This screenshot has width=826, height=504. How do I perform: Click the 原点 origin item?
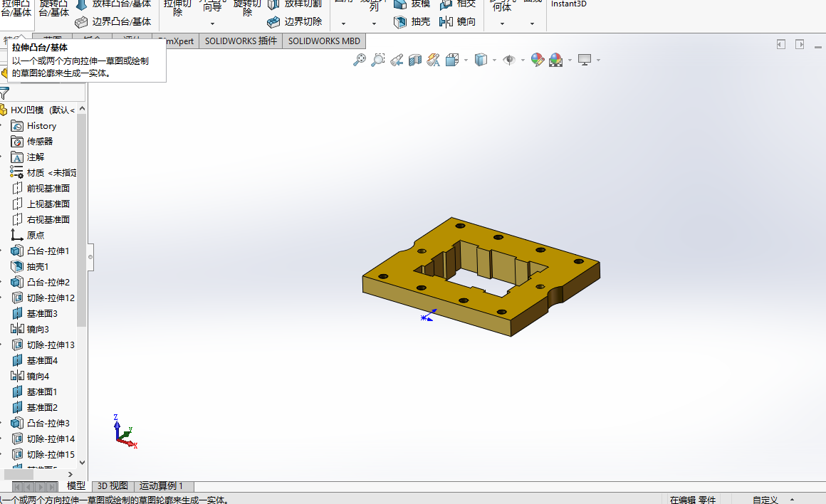pos(28,236)
